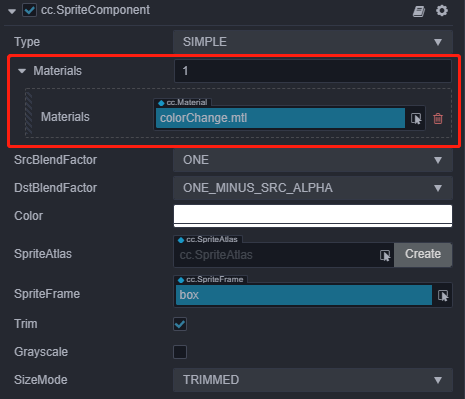Open the SizeMode dropdown showing TRIMMED
Viewport: 465px width, 399px height.
(313, 380)
